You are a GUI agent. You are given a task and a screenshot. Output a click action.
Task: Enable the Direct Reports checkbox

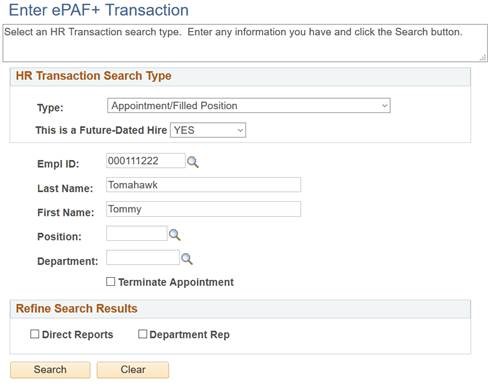[x=34, y=334]
